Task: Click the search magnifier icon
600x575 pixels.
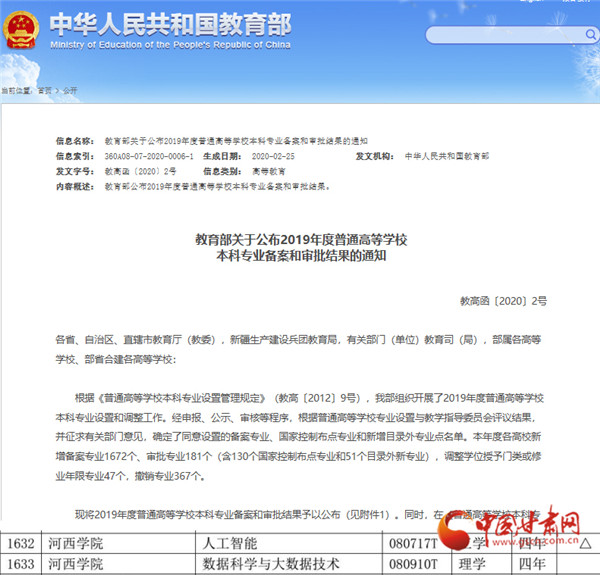Action: (x=591, y=35)
